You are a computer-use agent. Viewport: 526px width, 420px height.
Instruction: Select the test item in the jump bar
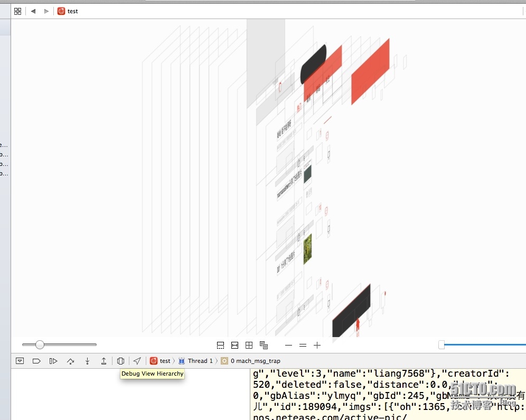tap(68, 11)
